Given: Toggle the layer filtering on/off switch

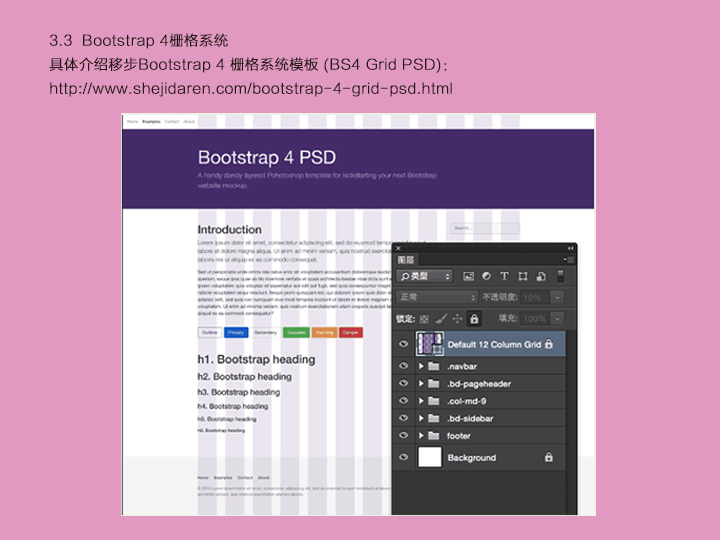Looking at the screenshot, I should pos(560,276).
